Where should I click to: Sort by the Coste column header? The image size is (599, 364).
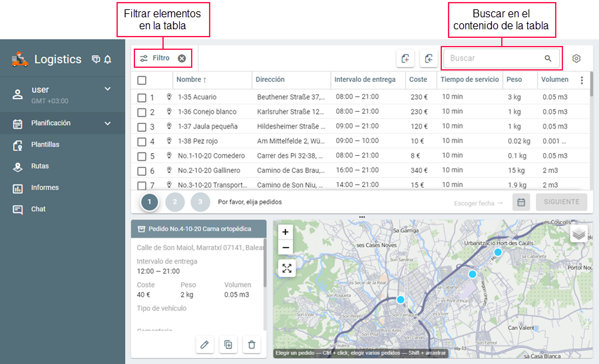[x=418, y=79]
